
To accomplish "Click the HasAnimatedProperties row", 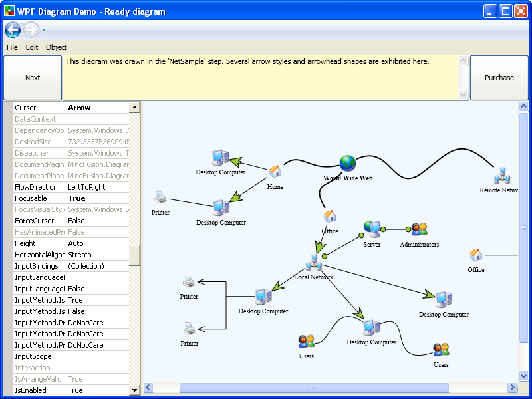I will 71,232.
